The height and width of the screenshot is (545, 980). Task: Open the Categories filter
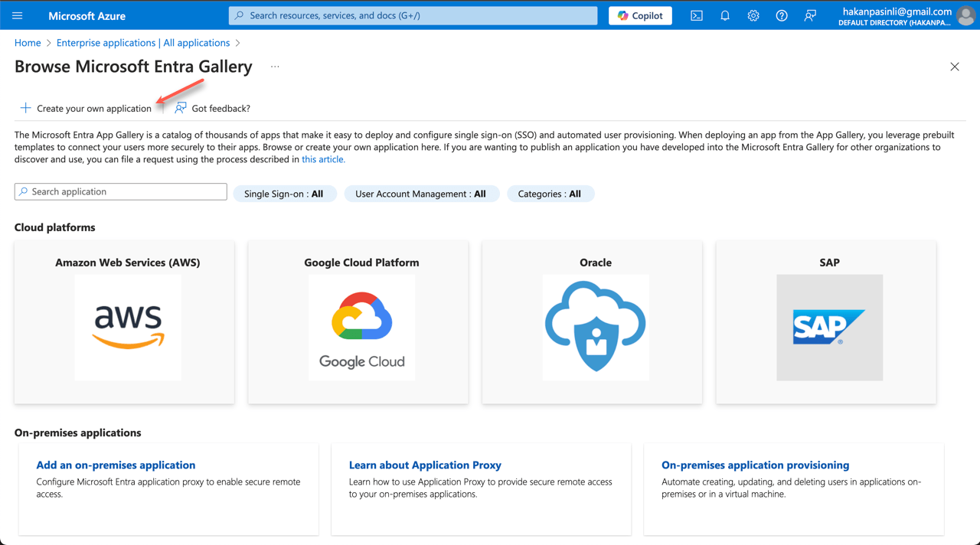click(x=550, y=194)
